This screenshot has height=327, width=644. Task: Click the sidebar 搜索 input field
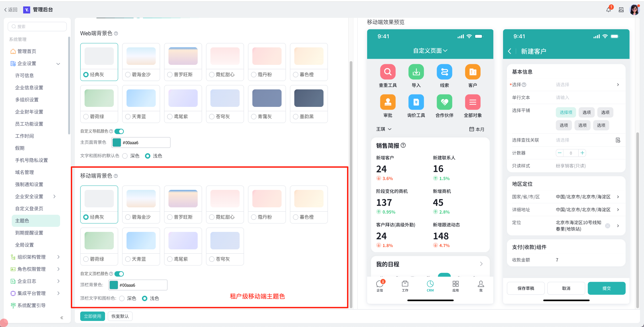tap(37, 27)
